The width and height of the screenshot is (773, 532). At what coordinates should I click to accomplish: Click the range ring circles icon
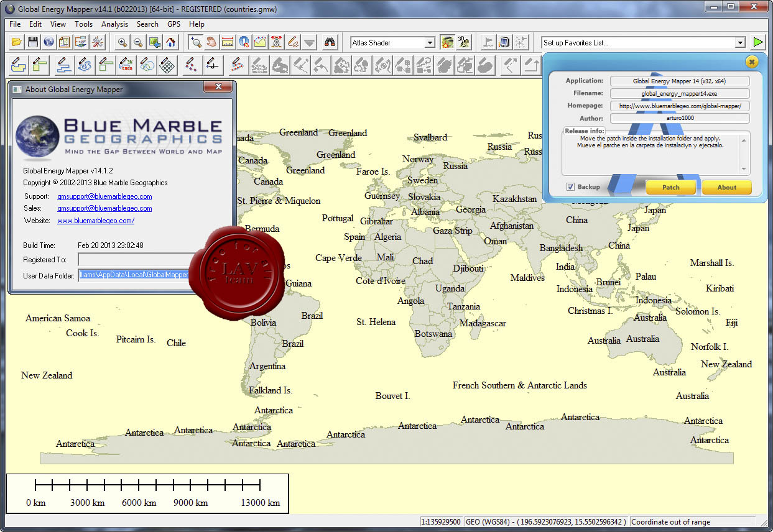point(147,65)
